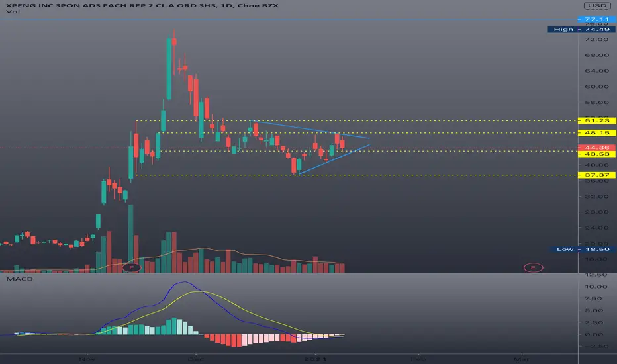
Task: Click the High 74.49 label
Action: point(582,30)
